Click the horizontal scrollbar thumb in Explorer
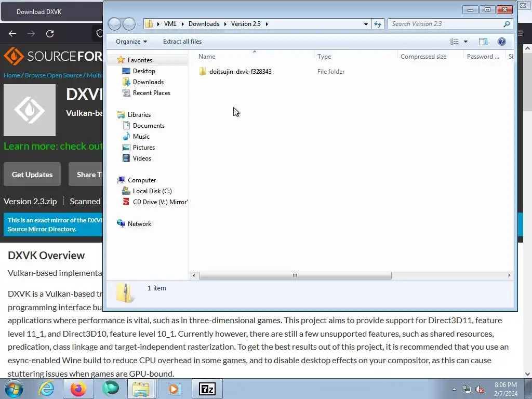Screen dimensions: 532x399 295,275
